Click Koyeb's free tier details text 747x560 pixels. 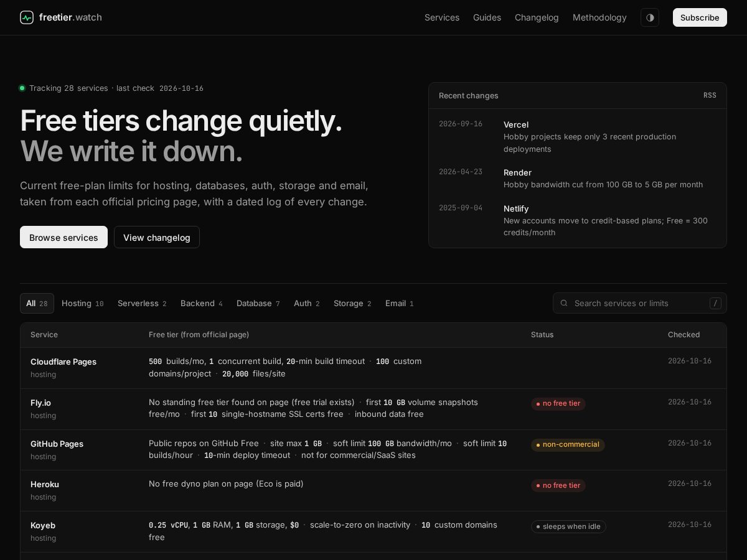[x=323, y=531]
